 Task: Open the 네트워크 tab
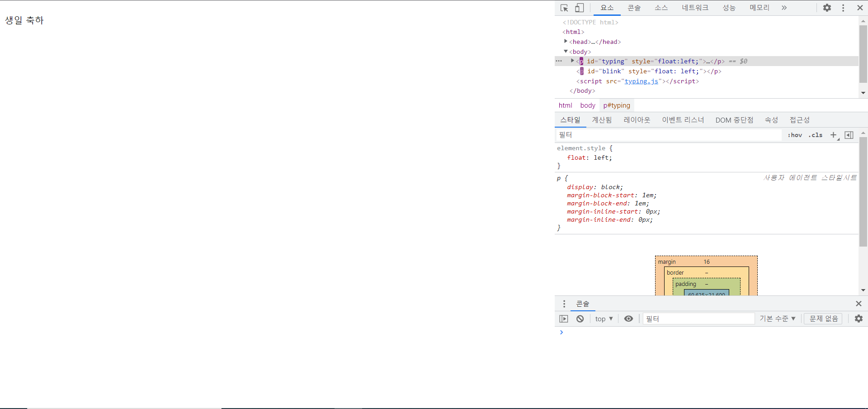(695, 8)
